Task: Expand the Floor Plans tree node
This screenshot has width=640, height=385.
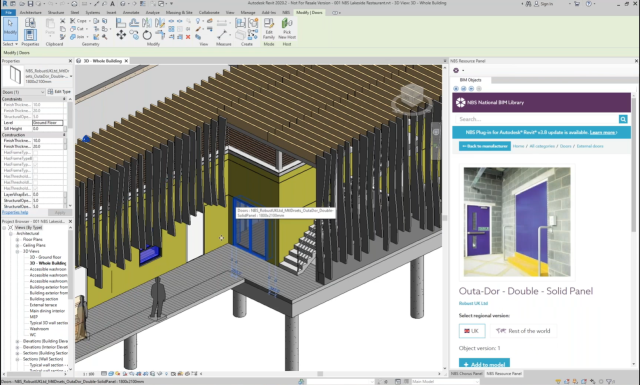Action: coord(17,240)
